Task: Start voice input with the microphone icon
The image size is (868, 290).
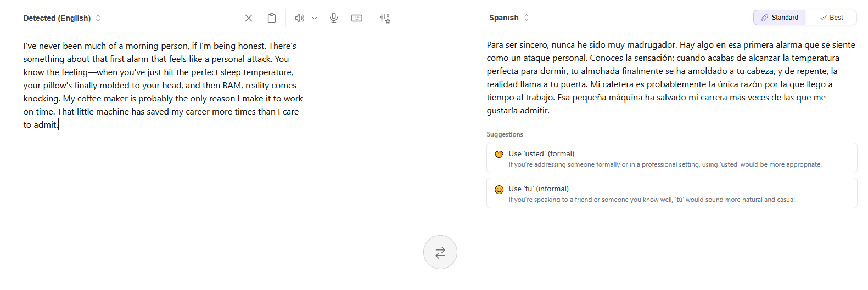Action: 334,18
